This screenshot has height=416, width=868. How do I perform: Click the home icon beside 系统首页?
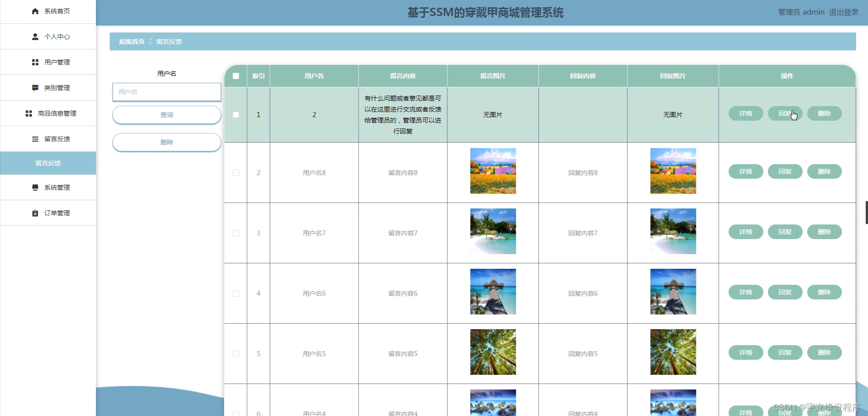pyautogui.click(x=35, y=11)
